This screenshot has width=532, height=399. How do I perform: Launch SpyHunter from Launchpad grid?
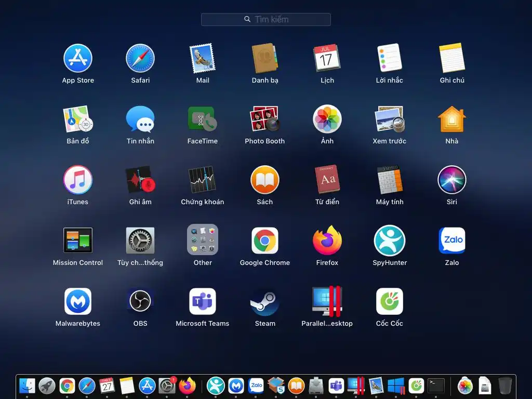click(390, 240)
